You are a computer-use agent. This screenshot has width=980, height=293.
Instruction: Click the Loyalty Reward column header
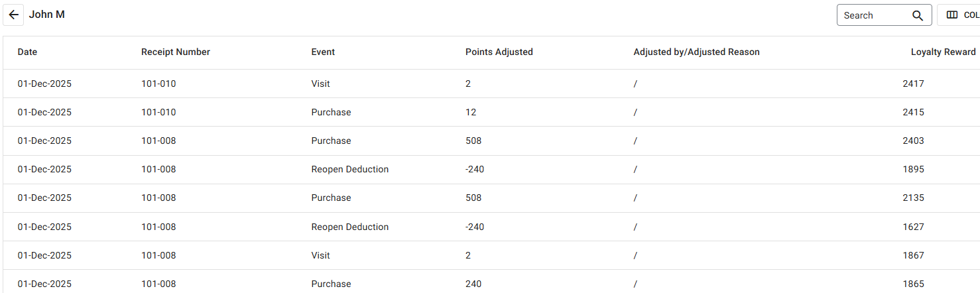tap(943, 52)
